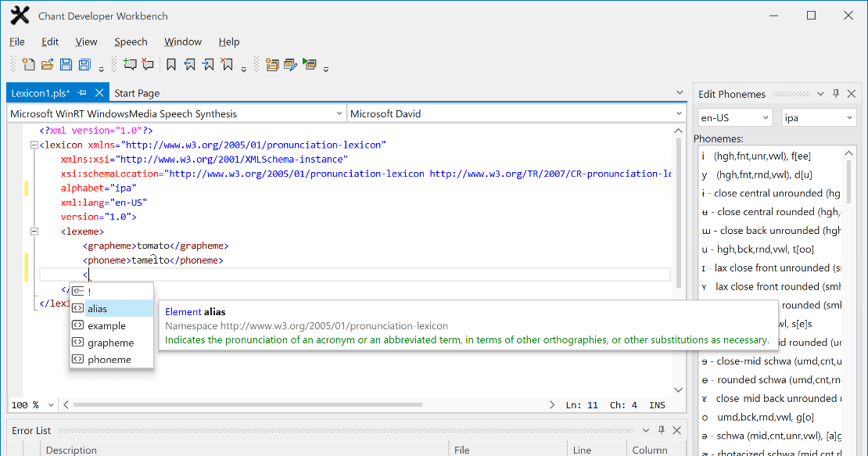Clear all bookmarks with red X icon
The image size is (868, 456).
[x=227, y=65]
